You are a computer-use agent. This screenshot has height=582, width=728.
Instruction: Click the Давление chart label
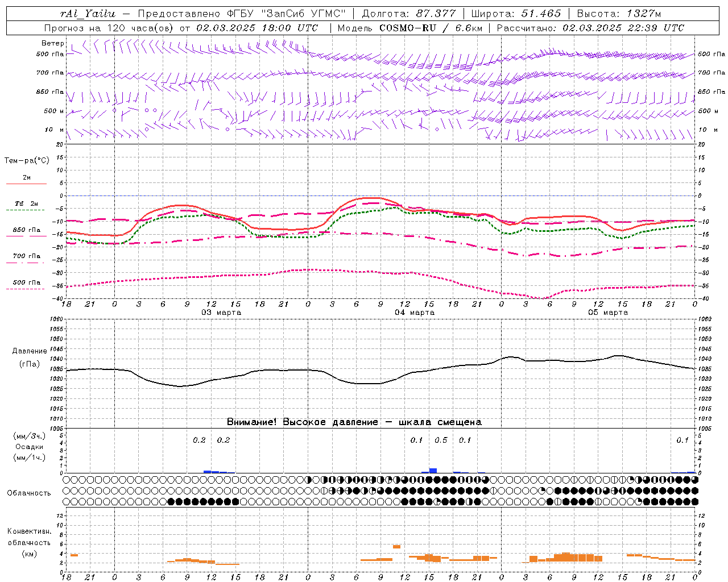[x=30, y=351]
